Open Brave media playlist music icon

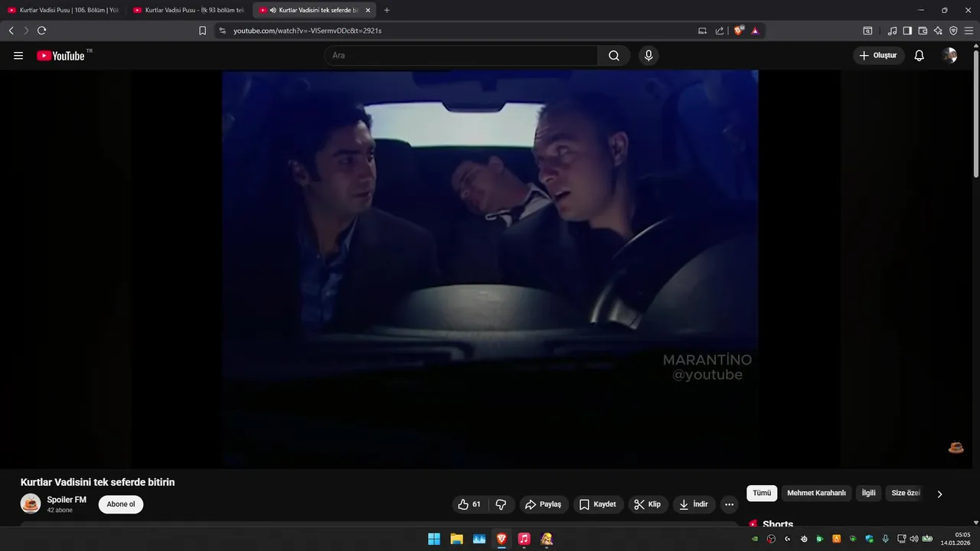[892, 31]
